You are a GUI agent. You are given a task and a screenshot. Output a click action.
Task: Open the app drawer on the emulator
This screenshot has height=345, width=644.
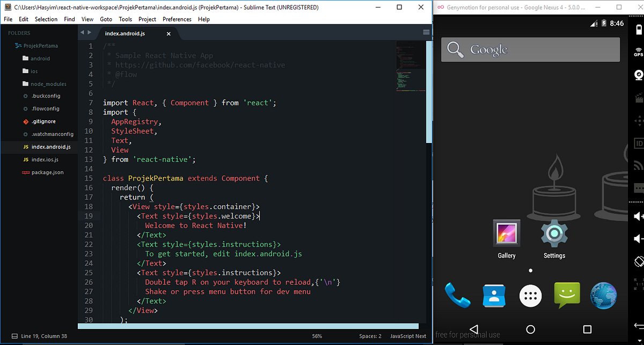(530, 296)
